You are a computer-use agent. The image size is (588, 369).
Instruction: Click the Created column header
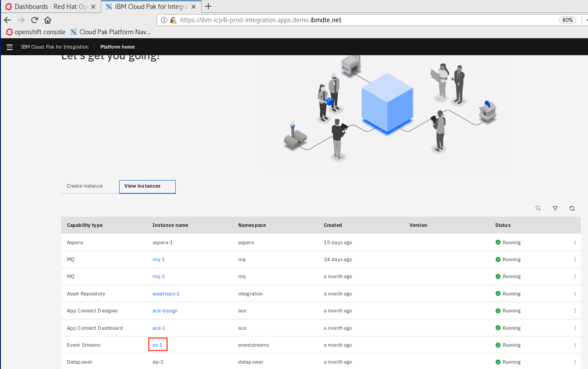(x=333, y=225)
